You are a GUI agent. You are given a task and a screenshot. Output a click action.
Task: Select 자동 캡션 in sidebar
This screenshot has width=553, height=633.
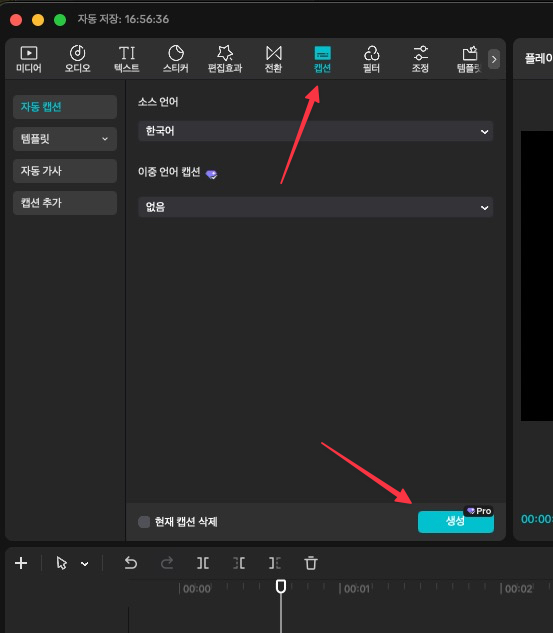[x=65, y=107]
